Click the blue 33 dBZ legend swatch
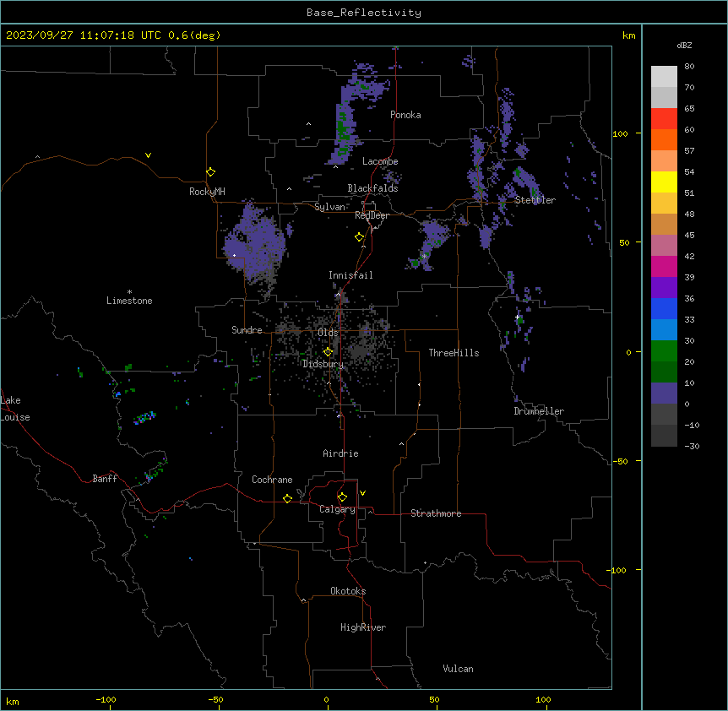 click(664, 308)
